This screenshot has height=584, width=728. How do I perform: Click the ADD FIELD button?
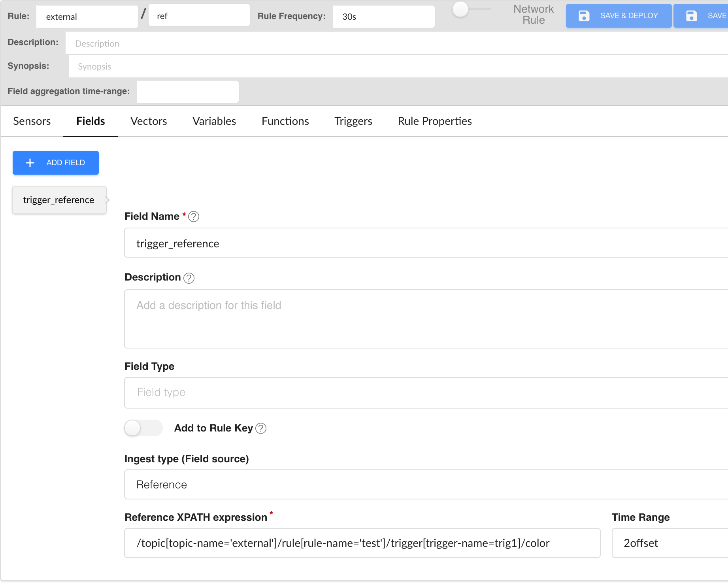pyautogui.click(x=56, y=163)
